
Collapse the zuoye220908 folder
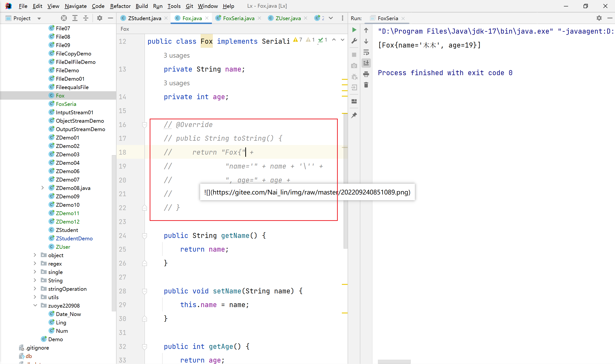pos(35,305)
